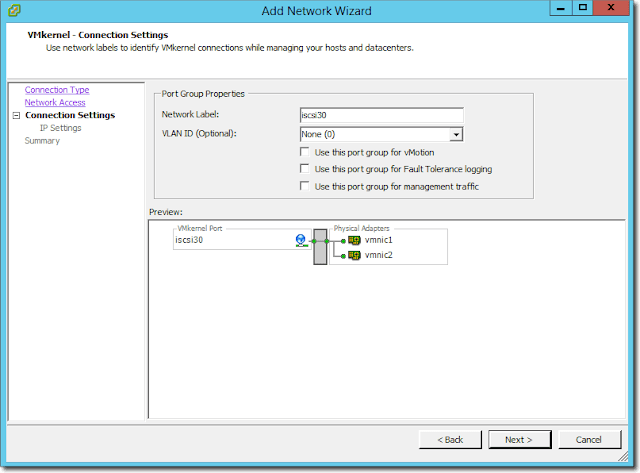The image size is (640, 473).
Task: Go to Network Access step
Action: point(55,102)
